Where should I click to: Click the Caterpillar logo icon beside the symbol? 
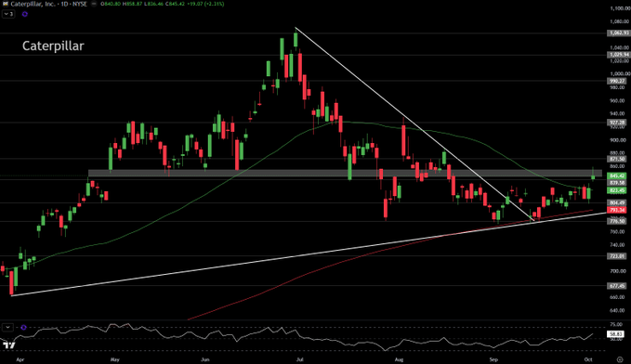pyautogui.click(x=6, y=4)
